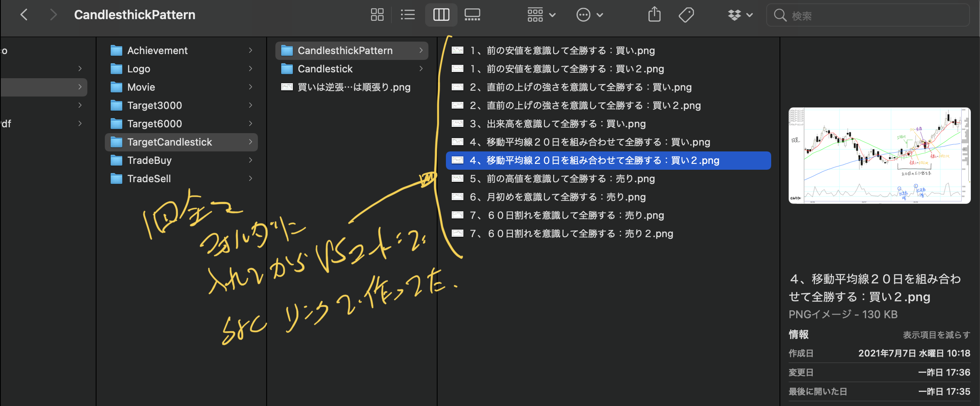
Task: Select the Achievement folder
Action: point(181,50)
